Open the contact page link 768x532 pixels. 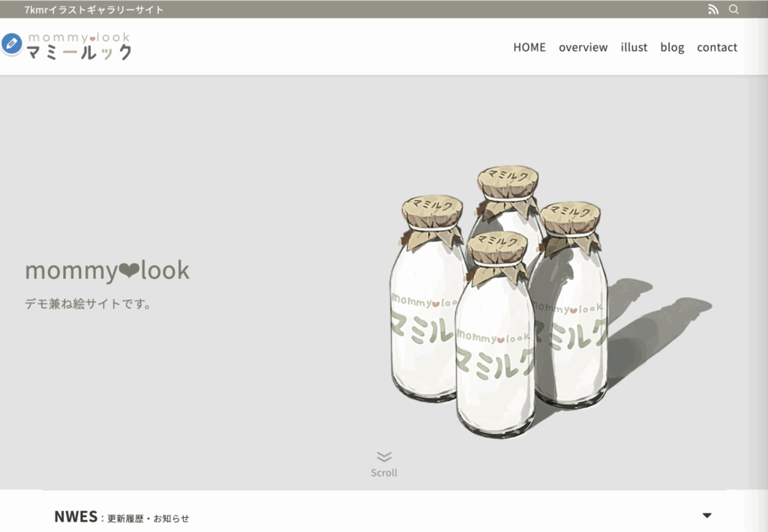(717, 47)
